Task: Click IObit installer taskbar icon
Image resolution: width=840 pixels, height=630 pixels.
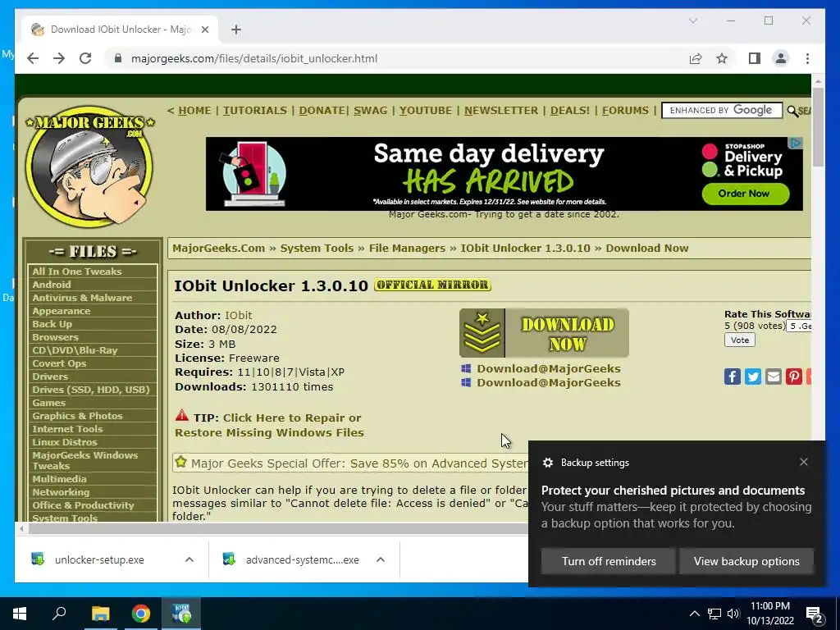Action: (x=181, y=614)
